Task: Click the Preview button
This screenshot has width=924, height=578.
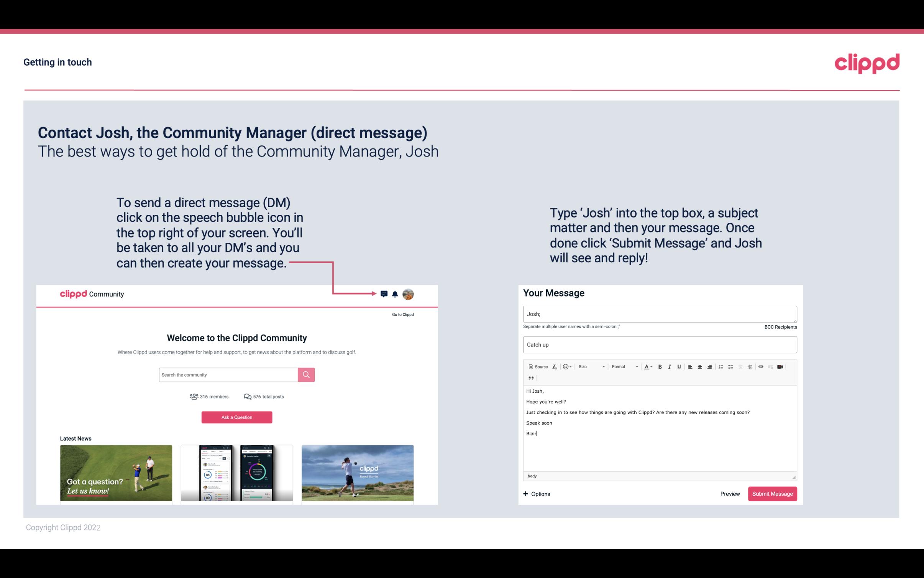Action: click(x=729, y=494)
